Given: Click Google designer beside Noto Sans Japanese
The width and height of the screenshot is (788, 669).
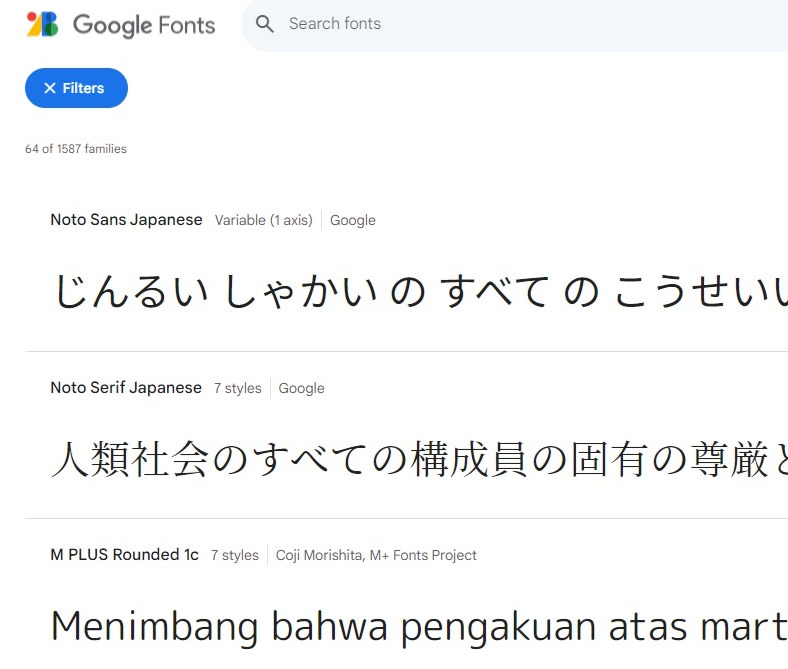Looking at the screenshot, I should [353, 220].
